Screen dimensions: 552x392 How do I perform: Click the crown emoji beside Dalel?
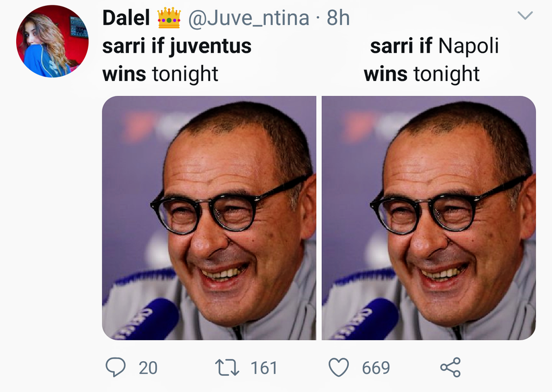[169, 18]
